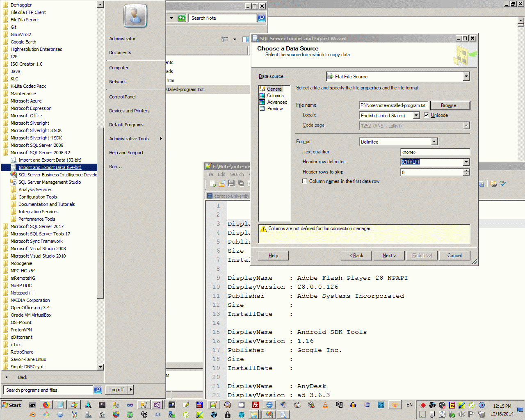Open the shutdown options arrow beside Log off
Screen dimensions: 525x420
pos(131,390)
